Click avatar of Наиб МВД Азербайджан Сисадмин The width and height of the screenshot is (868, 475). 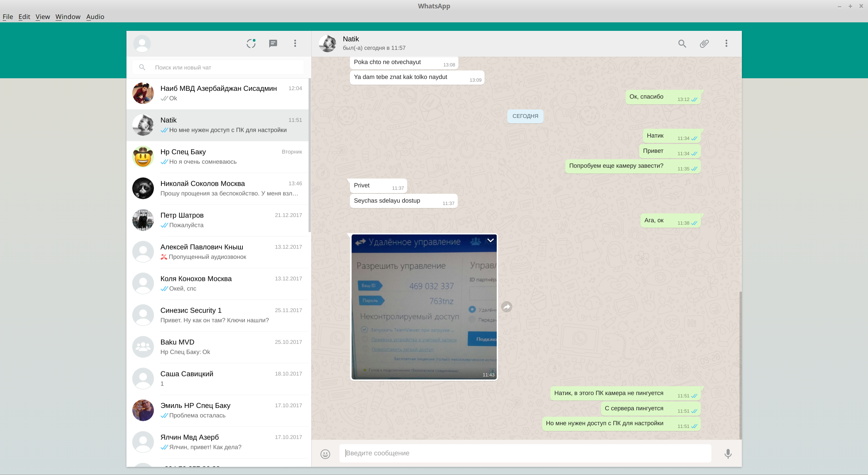point(143,93)
